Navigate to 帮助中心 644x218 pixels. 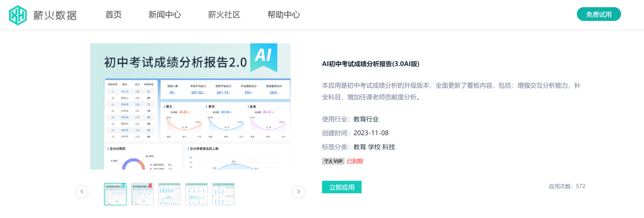pyautogui.click(x=284, y=15)
